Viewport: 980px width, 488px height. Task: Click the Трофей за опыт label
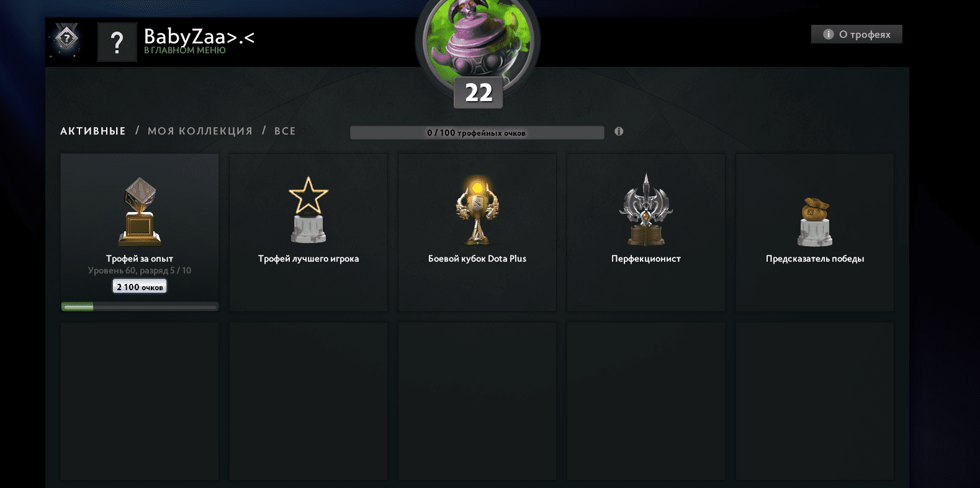pos(140,259)
